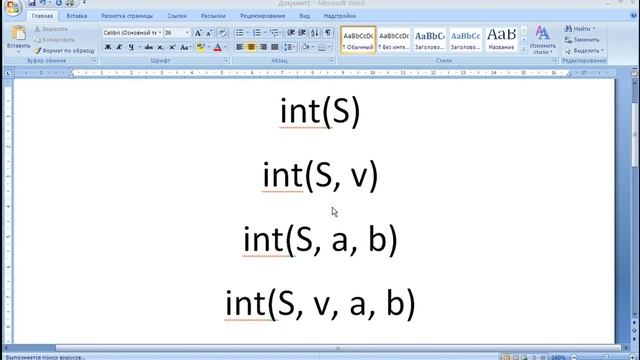The height and width of the screenshot is (360, 640).
Task: Switch to Рецензирование tab
Action: click(262, 16)
